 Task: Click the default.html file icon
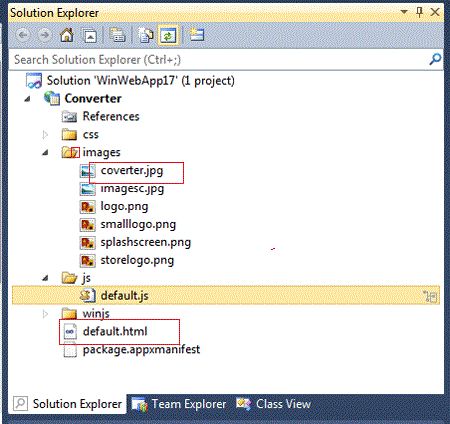(x=70, y=332)
